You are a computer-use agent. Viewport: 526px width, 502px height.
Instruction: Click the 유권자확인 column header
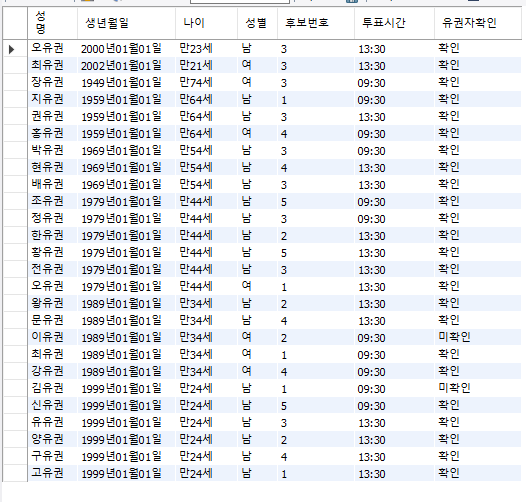click(478, 23)
